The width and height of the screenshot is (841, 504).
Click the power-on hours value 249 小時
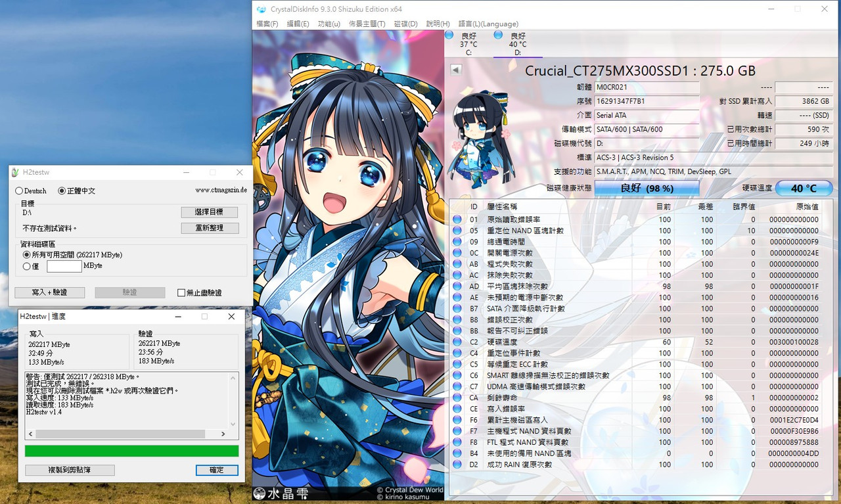804,143
